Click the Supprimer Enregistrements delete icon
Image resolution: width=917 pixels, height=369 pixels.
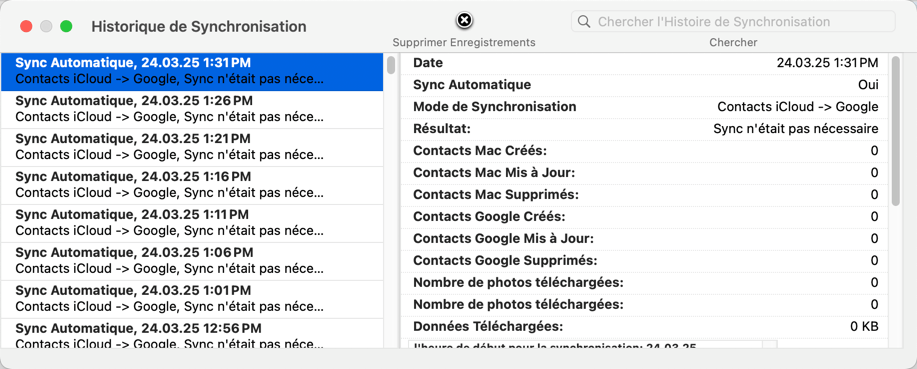tap(464, 20)
